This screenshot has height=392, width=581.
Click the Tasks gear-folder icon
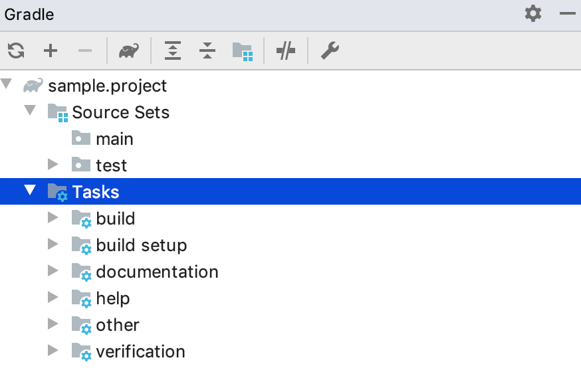click(58, 193)
